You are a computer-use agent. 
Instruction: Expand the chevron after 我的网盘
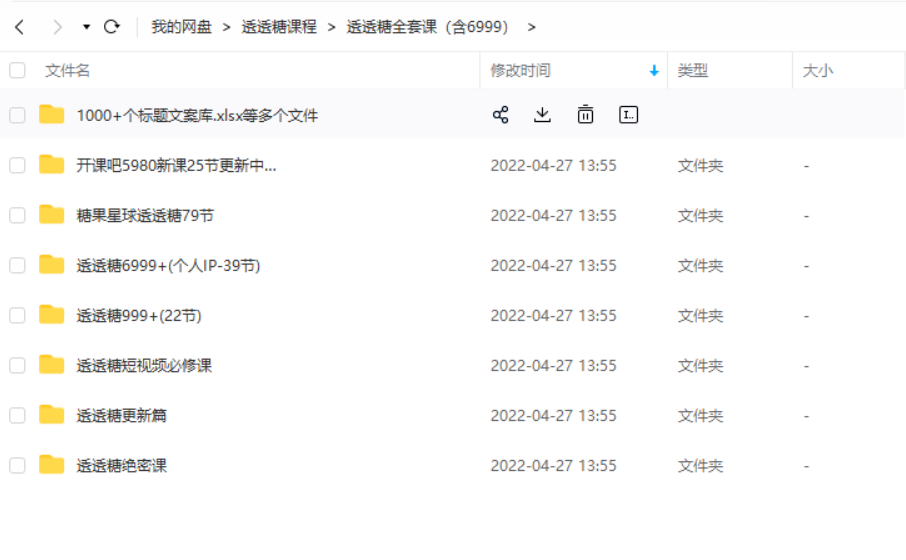(226, 27)
